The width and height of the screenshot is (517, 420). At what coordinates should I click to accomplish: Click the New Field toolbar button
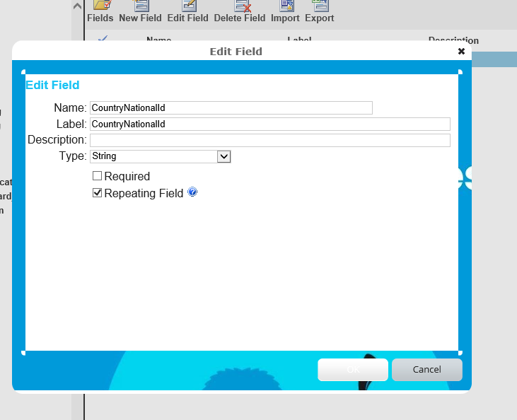click(140, 11)
